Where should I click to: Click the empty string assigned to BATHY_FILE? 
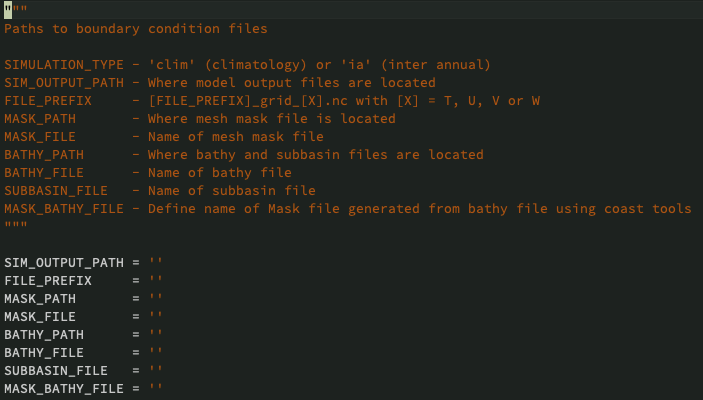click(x=156, y=352)
